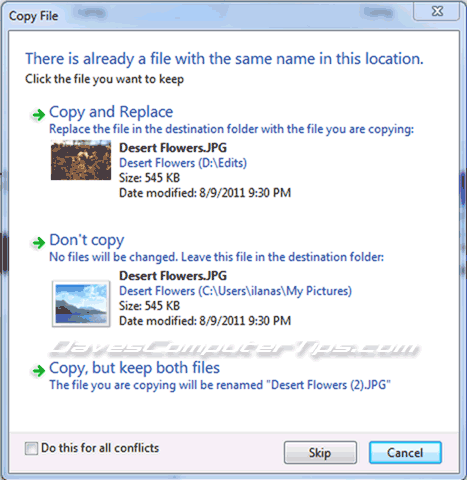Viewport: 467px width, 480px height.
Task: Click the Cancel button
Action: click(405, 453)
